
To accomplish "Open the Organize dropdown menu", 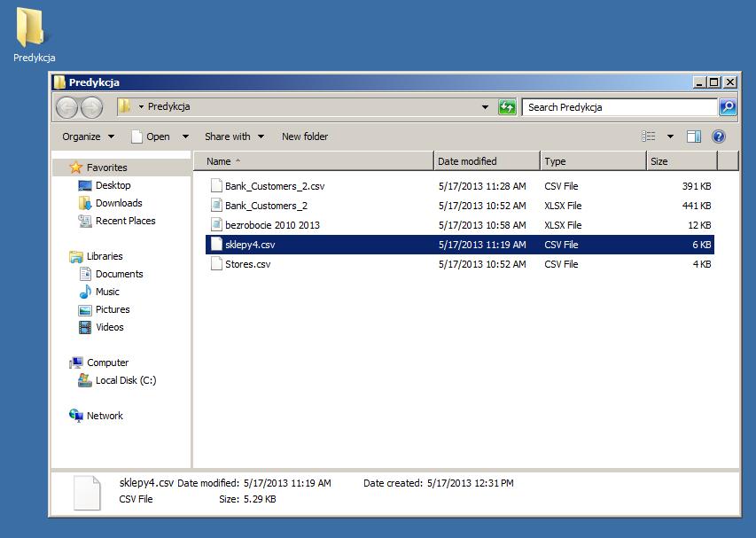I will click(x=89, y=136).
